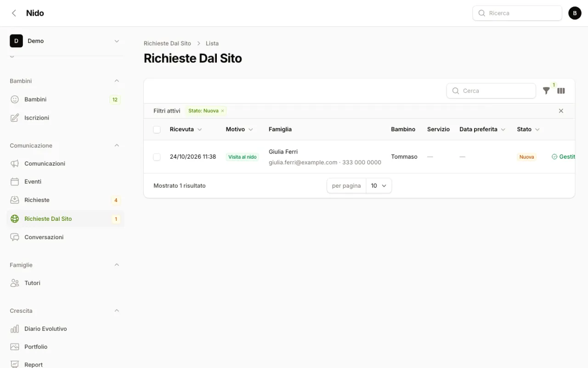
Task: Click Richieste Dal Sito breadcrumb link
Action: tap(167, 43)
